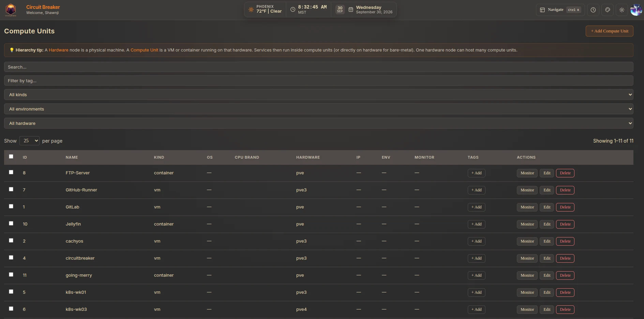Select the Jellyfin row checkbox
The width and height of the screenshot is (644, 319).
click(x=11, y=223)
